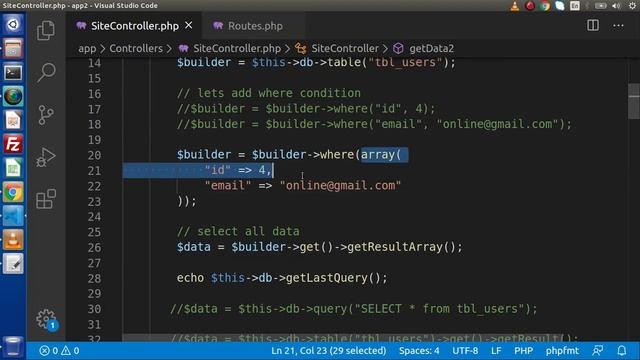Close the SiteController.php tab

[189, 25]
